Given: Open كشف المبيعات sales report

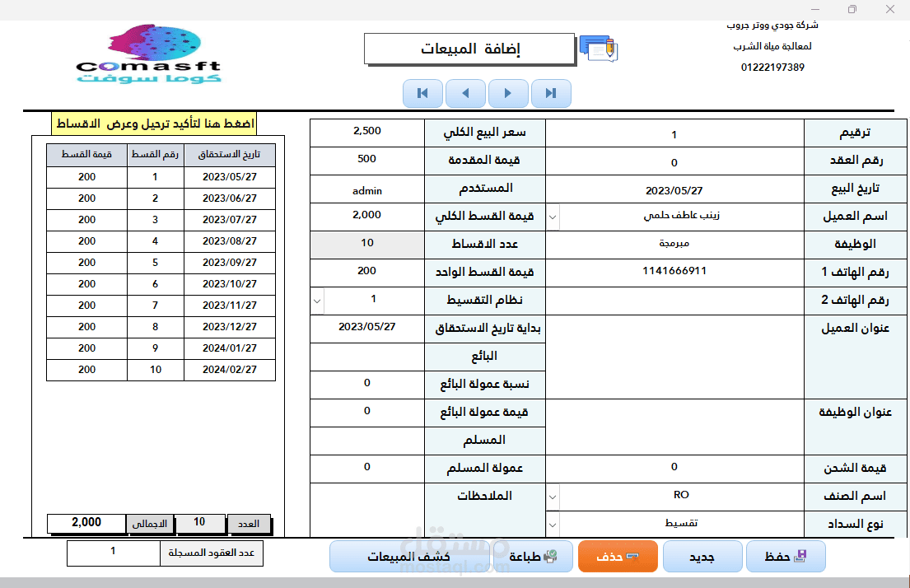Looking at the screenshot, I should point(409,557).
